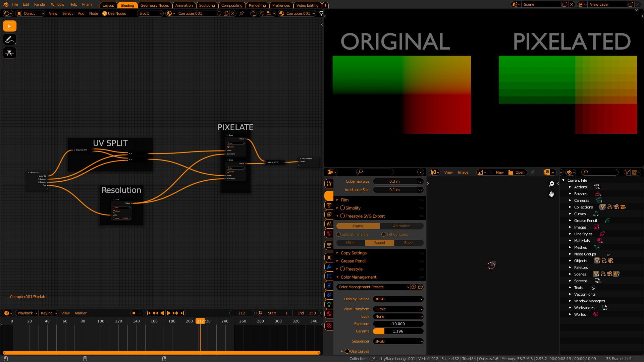Viewport: 644px width, 362px height.
Task: Add a new color management preset
Action: click(x=414, y=287)
